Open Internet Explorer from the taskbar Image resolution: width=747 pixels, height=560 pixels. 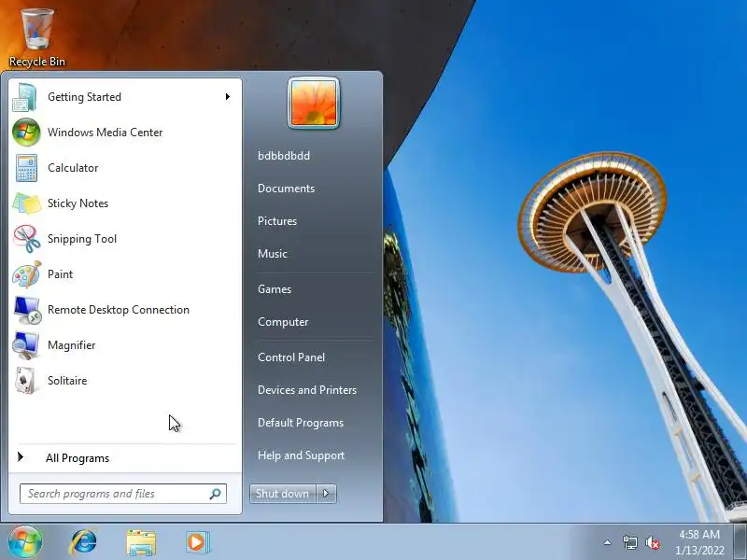pos(83,542)
